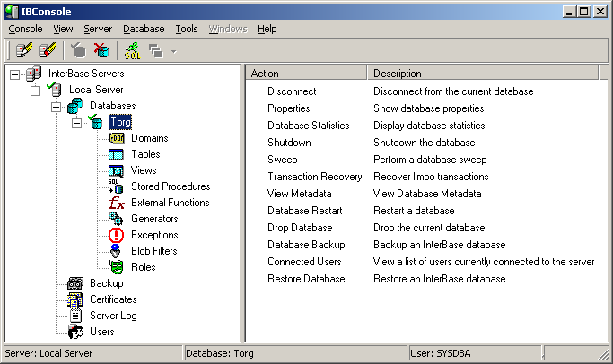Choose the Shutdown action
This screenshot has width=613, height=364.
click(x=289, y=143)
